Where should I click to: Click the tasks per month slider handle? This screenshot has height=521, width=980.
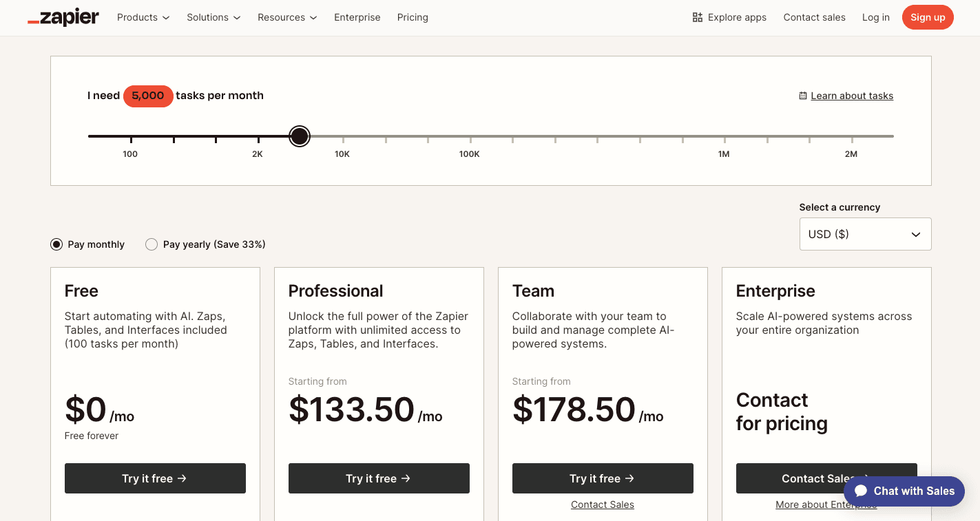pos(300,136)
